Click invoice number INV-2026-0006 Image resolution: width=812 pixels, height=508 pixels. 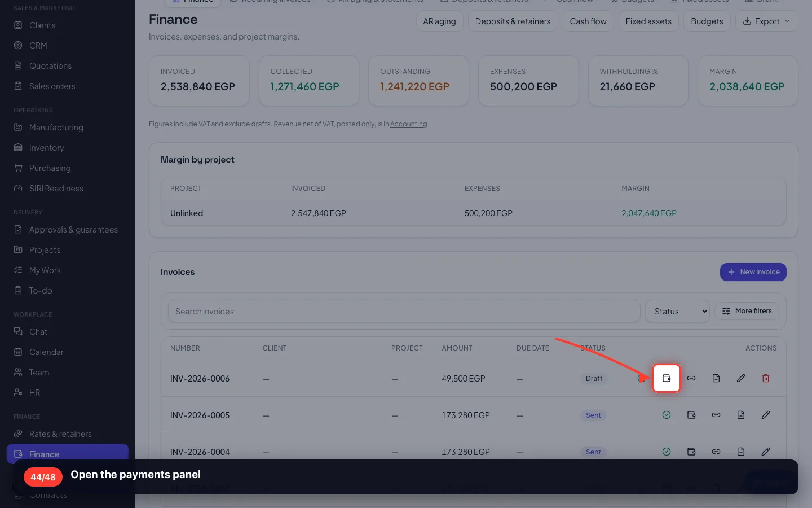coord(200,379)
